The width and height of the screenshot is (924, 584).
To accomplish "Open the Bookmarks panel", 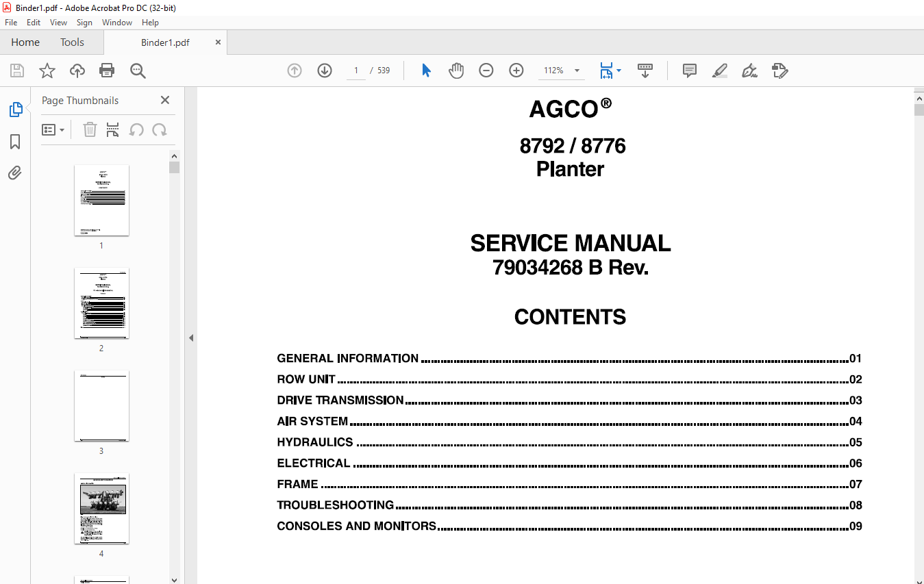I will (x=15, y=142).
